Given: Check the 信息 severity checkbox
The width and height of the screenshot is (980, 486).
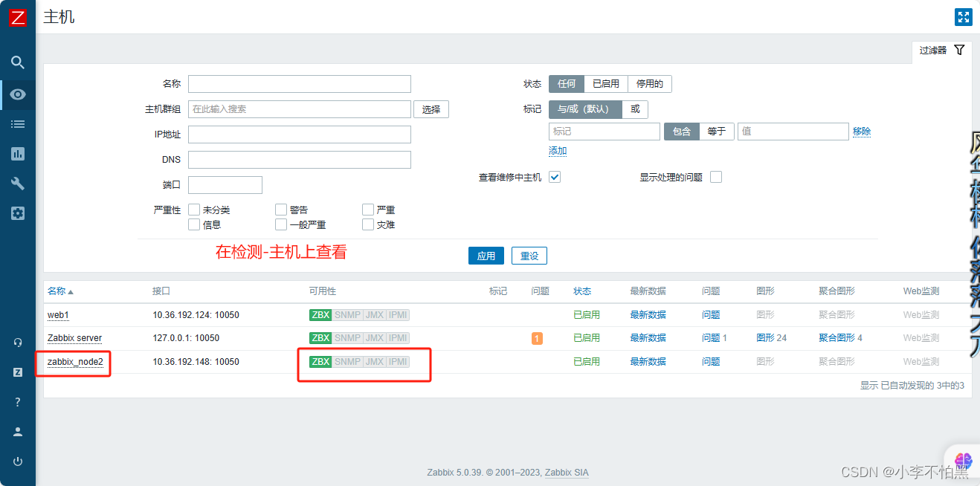Looking at the screenshot, I should tap(194, 224).
